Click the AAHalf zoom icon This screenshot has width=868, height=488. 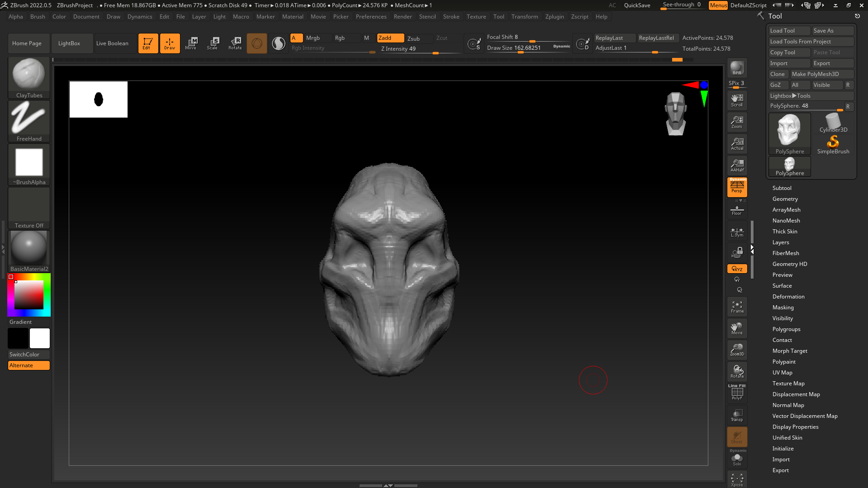tap(737, 166)
